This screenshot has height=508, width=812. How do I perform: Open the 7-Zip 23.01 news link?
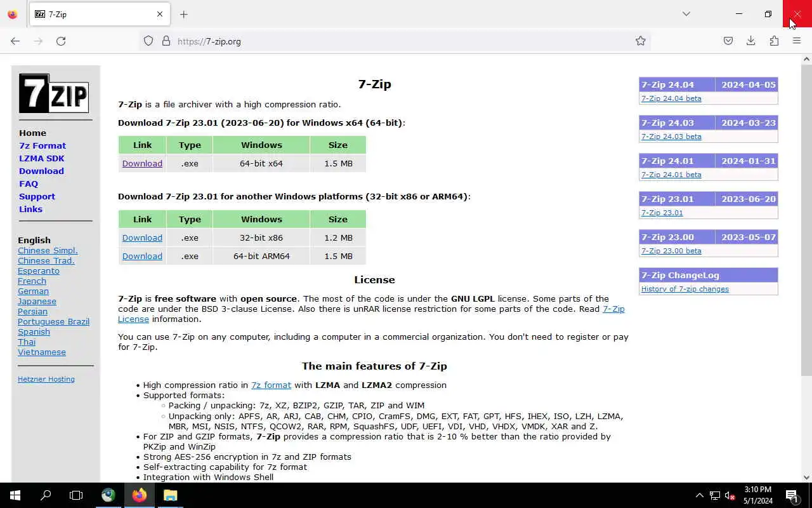(x=662, y=213)
